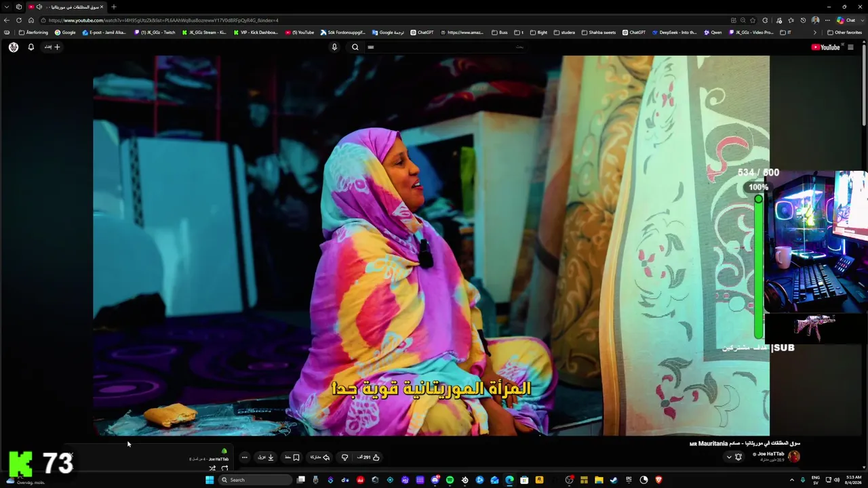The image size is (868, 488).
Task: Click the Share button under the video
Action: [x=320, y=457]
